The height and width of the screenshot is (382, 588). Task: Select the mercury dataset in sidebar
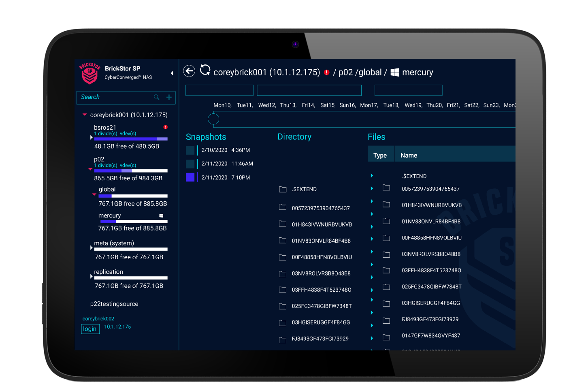coord(110,216)
